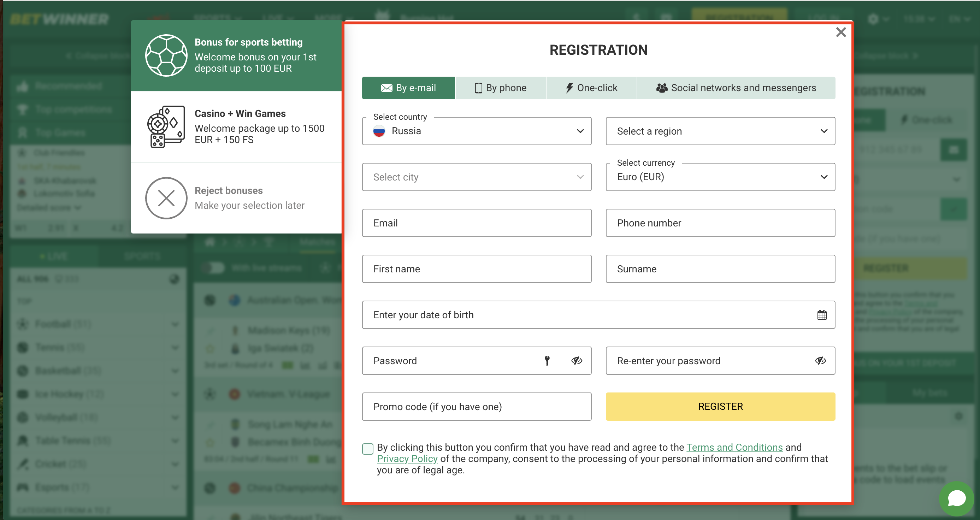Open the Terms and Conditions link
Screen dimensions: 980x520
click(x=734, y=447)
